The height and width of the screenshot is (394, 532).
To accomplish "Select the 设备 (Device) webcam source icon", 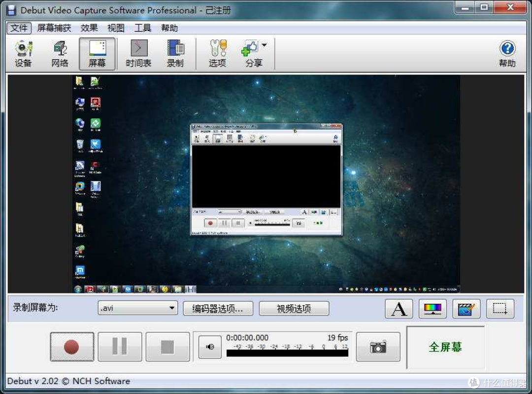I will coord(23,54).
